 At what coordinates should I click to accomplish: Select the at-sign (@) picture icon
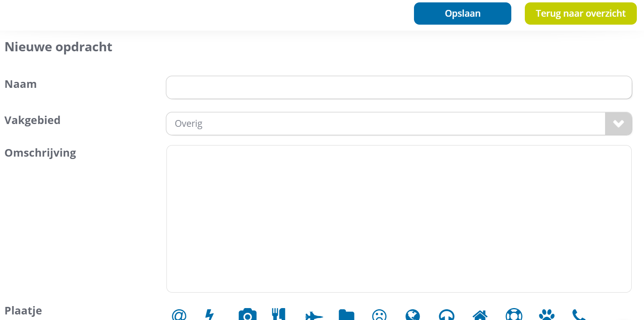pos(179,315)
